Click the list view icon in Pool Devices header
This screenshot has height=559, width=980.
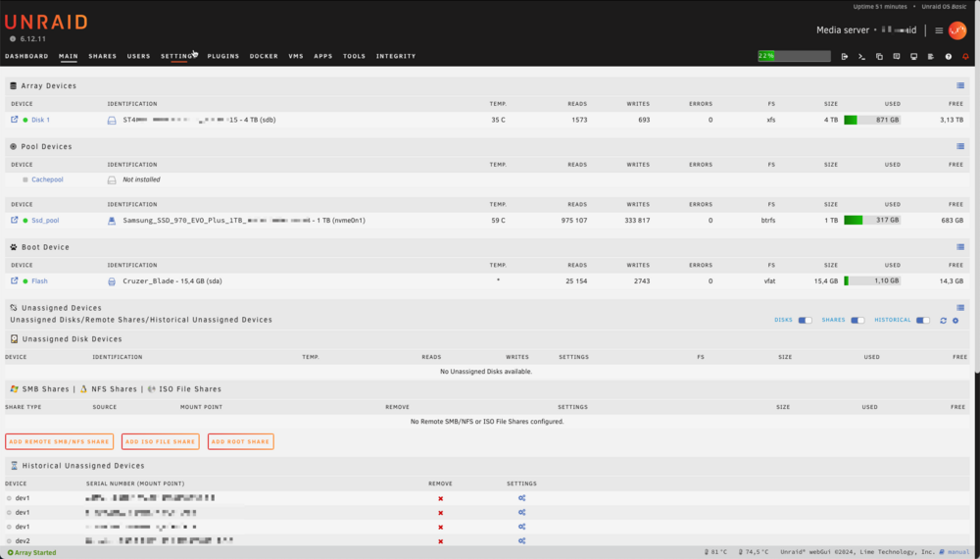click(x=960, y=146)
